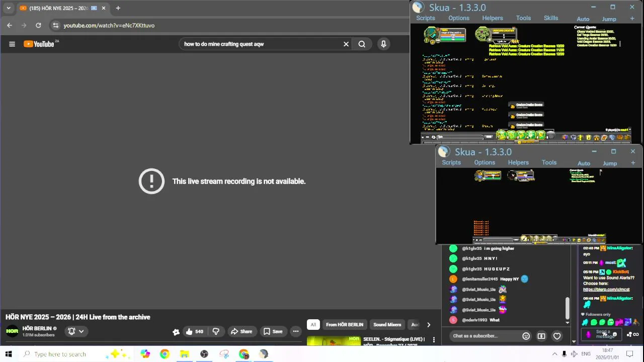
Task: Open the HÖR BERLIN channel name link
Action: click(37, 328)
